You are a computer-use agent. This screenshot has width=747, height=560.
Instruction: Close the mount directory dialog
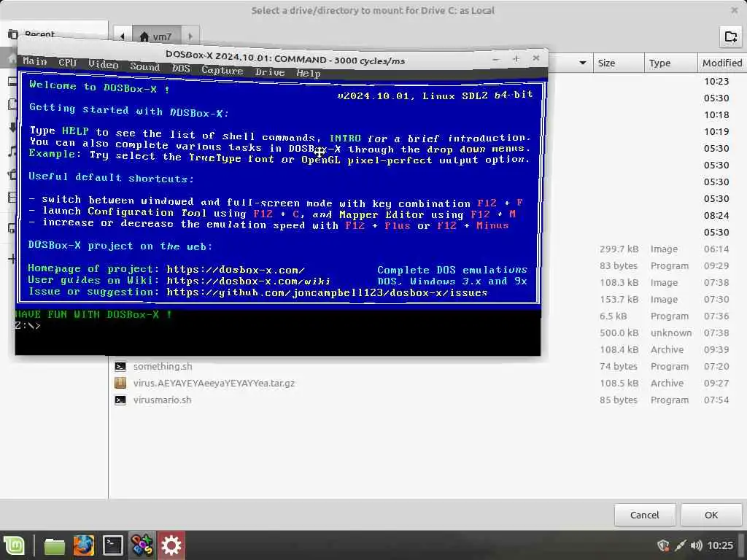pyautogui.click(x=734, y=9)
